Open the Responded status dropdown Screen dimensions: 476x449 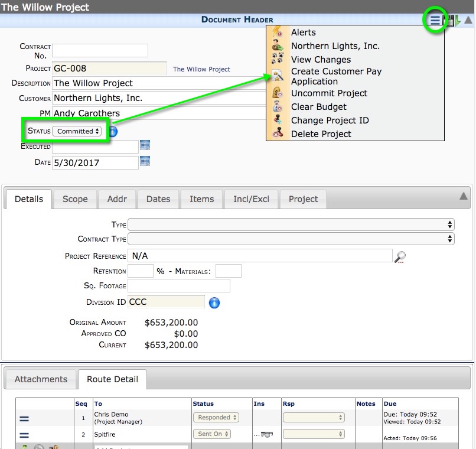pos(216,418)
